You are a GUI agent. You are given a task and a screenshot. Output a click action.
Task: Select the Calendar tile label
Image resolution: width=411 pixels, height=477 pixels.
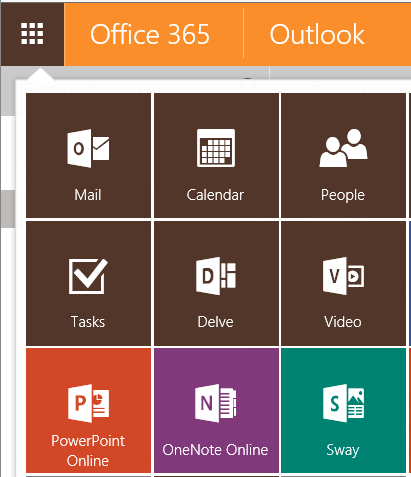(215, 195)
